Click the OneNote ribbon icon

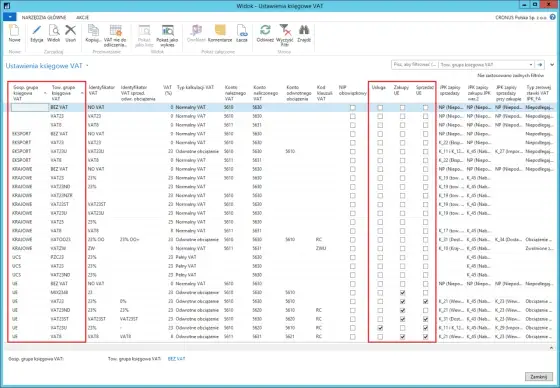196,31
